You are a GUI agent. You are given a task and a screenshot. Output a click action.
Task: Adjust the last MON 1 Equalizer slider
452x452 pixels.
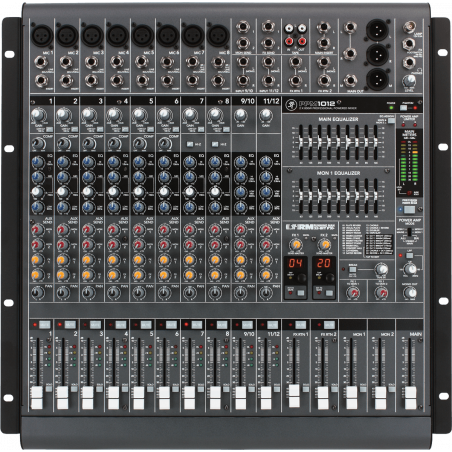[x=376, y=196]
